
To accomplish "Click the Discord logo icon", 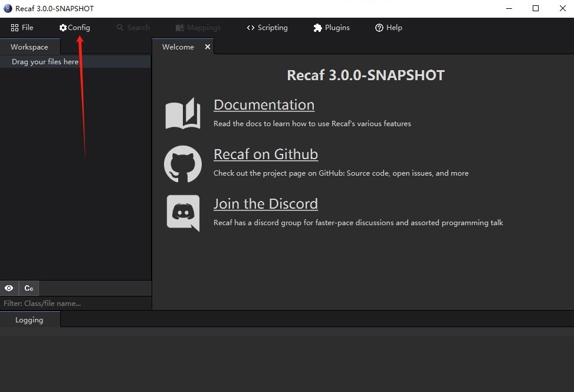I will 183,213.
